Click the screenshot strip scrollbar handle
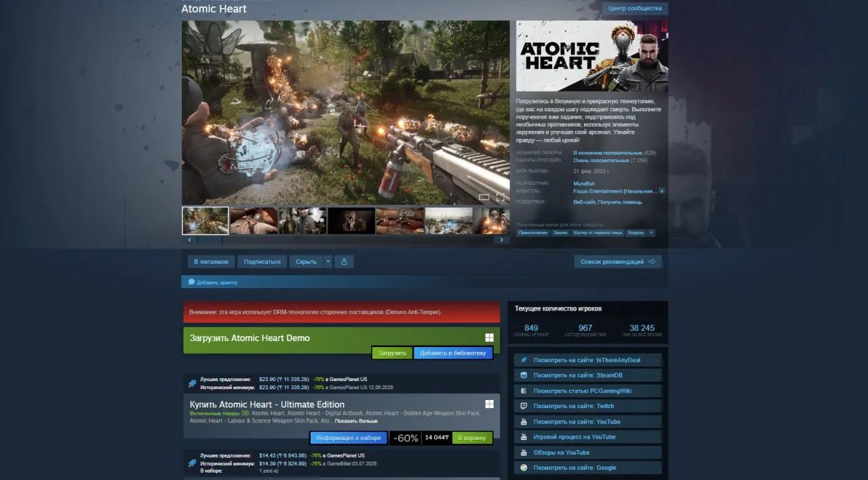This screenshot has width=868, height=480. [209, 239]
